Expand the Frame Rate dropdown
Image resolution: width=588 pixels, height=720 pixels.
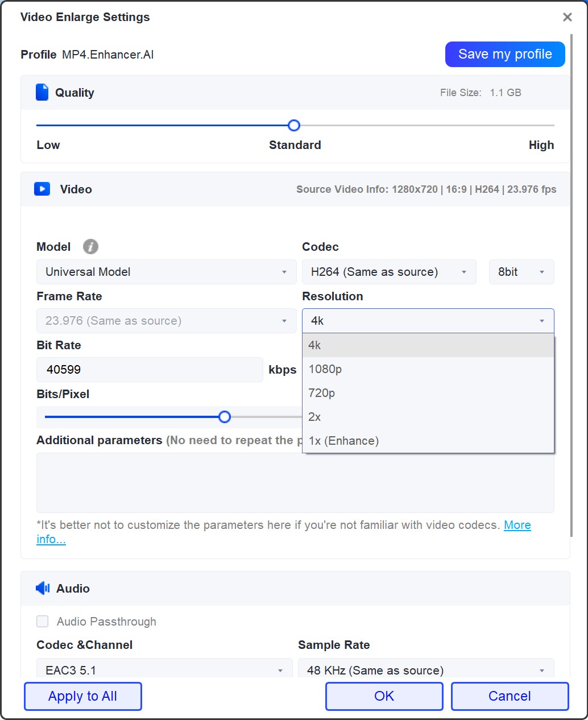pos(166,321)
